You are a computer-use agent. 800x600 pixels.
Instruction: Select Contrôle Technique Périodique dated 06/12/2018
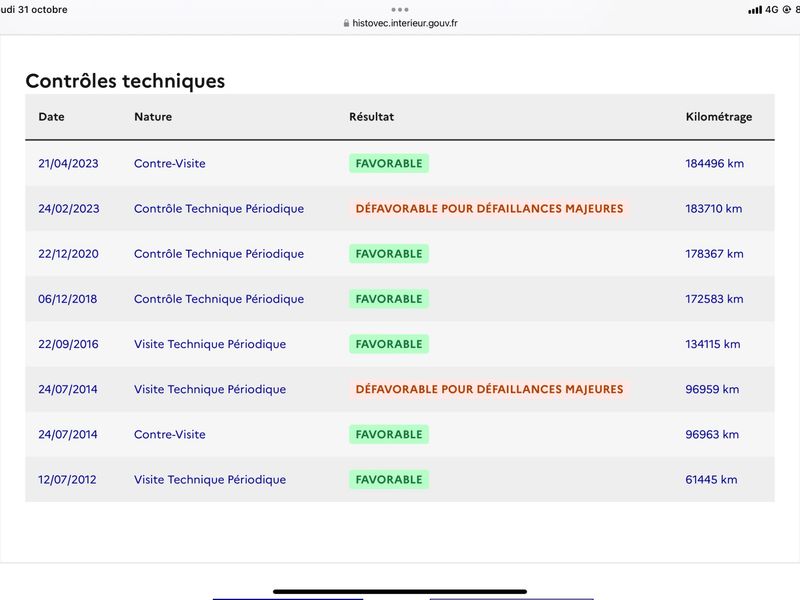click(219, 299)
